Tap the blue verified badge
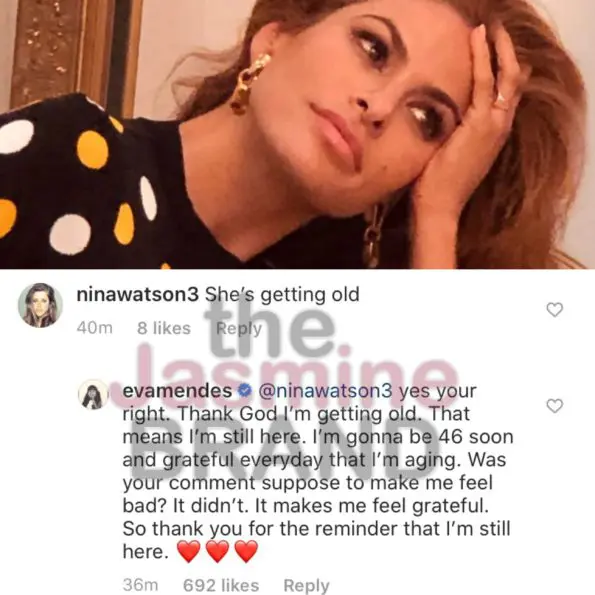 tap(245, 390)
